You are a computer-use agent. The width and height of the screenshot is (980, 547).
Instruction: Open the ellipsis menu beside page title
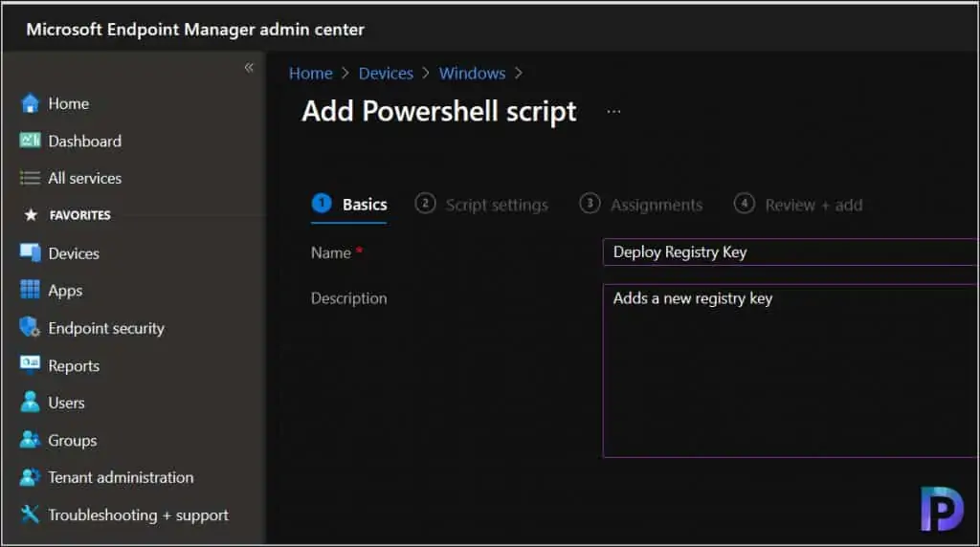click(x=613, y=112)
